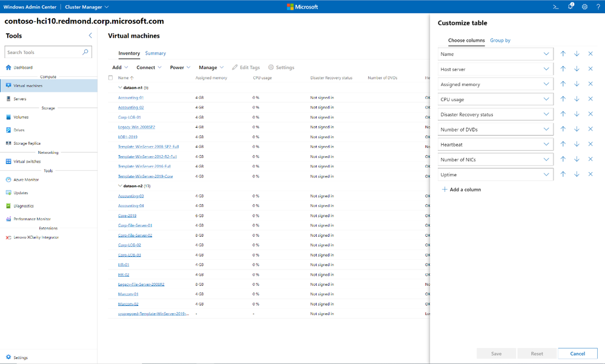605x364 pixels.
Task: Open the settings gear in top header
Action: (x=584, y=7)
